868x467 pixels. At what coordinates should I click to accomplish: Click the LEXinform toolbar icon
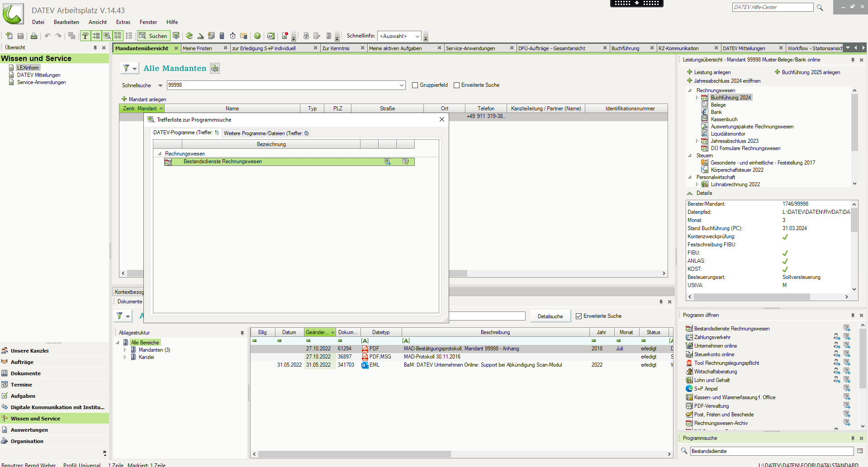pyautogui.click(x=270, y=36)
